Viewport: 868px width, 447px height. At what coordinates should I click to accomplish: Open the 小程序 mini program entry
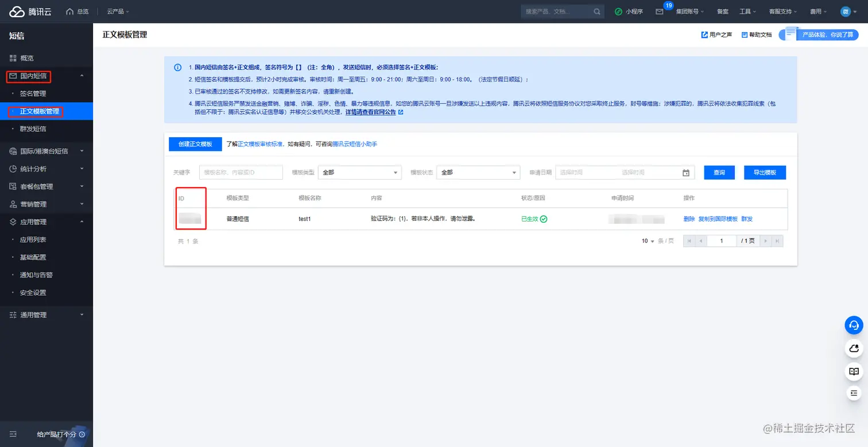pos(628,11)
